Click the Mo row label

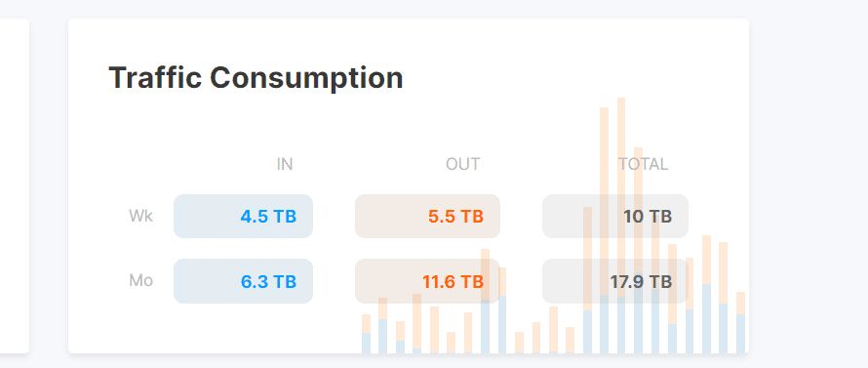[x=140, y=280]
